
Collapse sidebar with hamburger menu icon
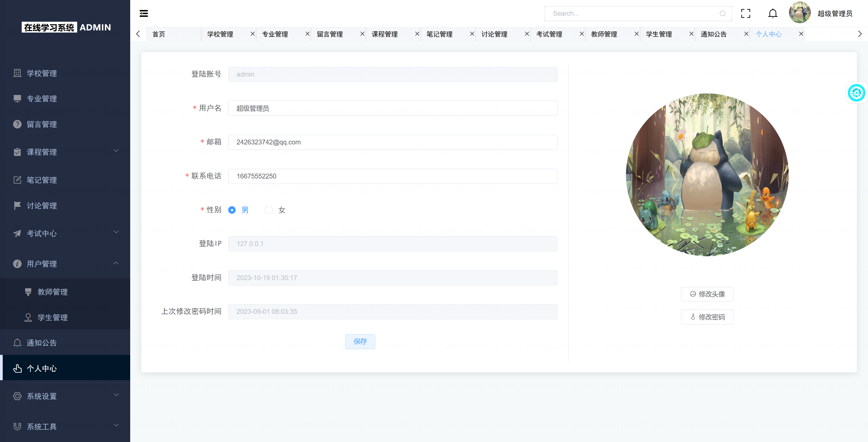coord(143,14)
